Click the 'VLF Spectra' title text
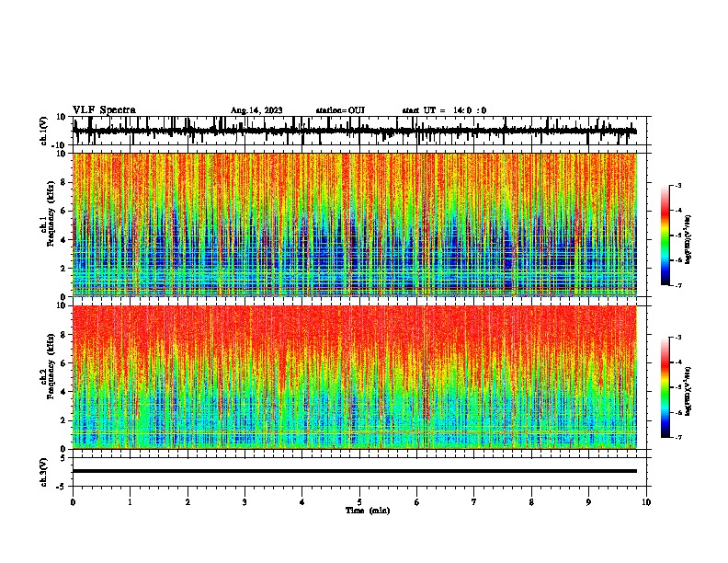728x563 pixels. point(104,110)
